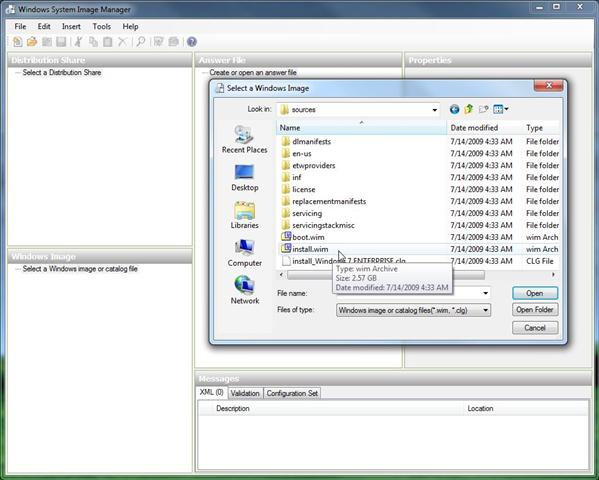Click the New Answer File toolbar icon

(x=18, y=42)
